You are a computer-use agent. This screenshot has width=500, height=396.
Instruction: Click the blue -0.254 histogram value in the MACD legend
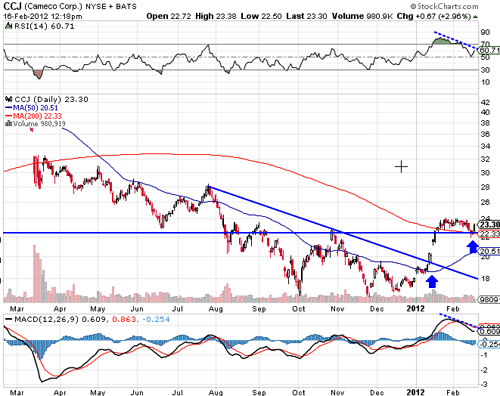coord(156,319)
